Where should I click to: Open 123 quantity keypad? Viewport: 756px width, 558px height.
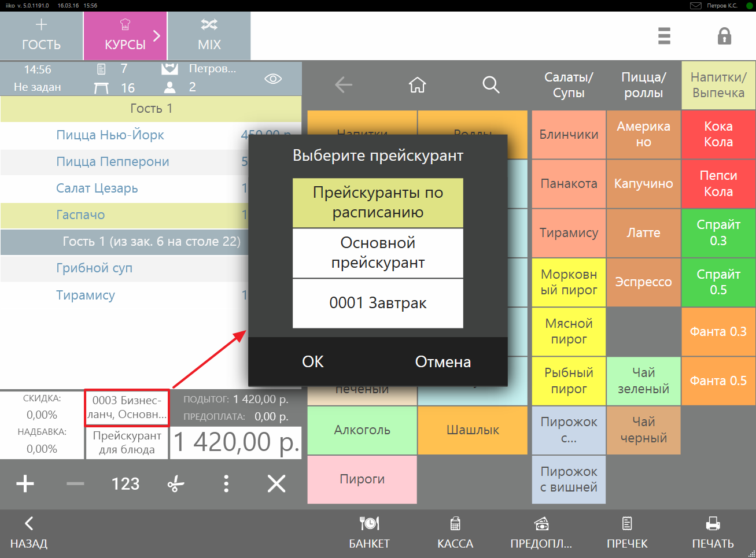[x=126, y=483]
